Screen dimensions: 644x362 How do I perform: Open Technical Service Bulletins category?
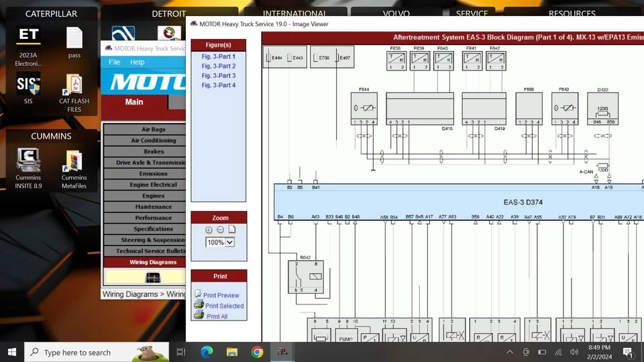tap(145, 251)
